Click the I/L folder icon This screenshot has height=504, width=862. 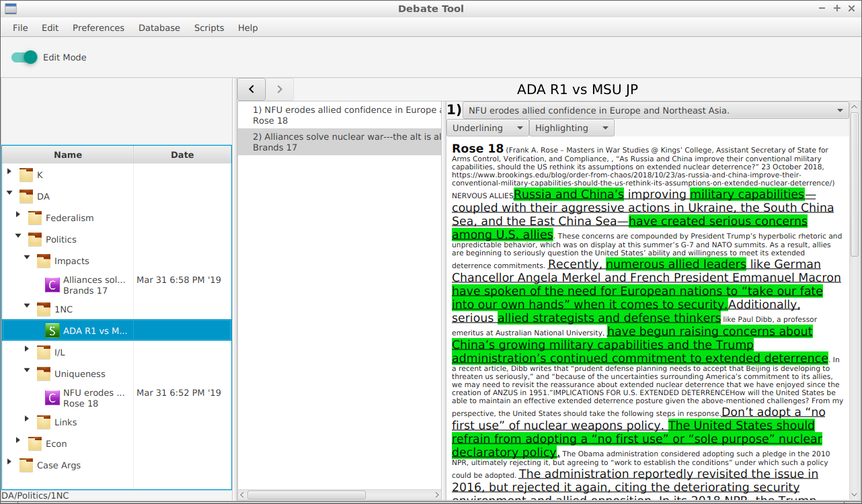(44, 352)
